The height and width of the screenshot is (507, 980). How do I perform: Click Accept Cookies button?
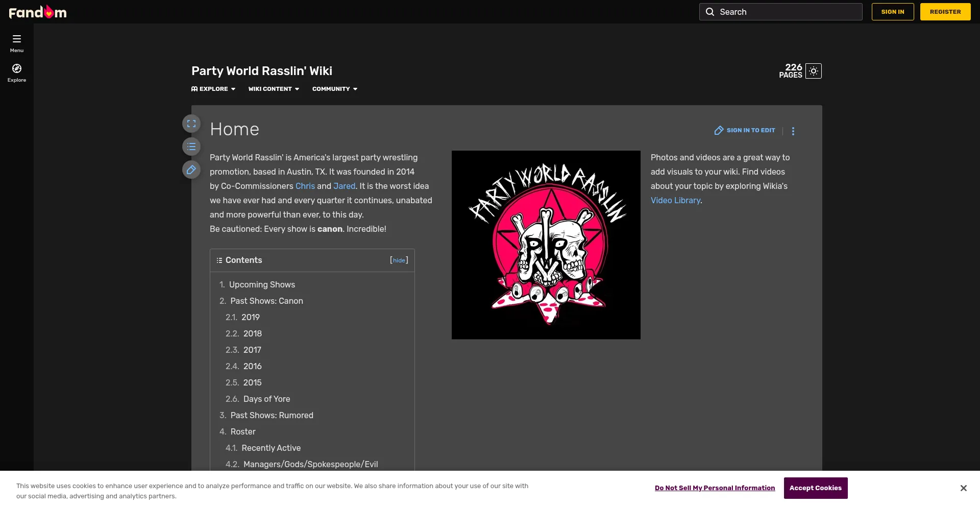[x=816, y=488]
